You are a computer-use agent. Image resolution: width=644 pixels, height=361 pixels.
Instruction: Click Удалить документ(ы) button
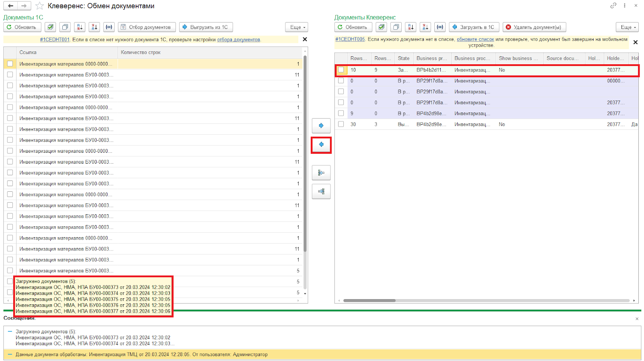click(x=535, y=27)
